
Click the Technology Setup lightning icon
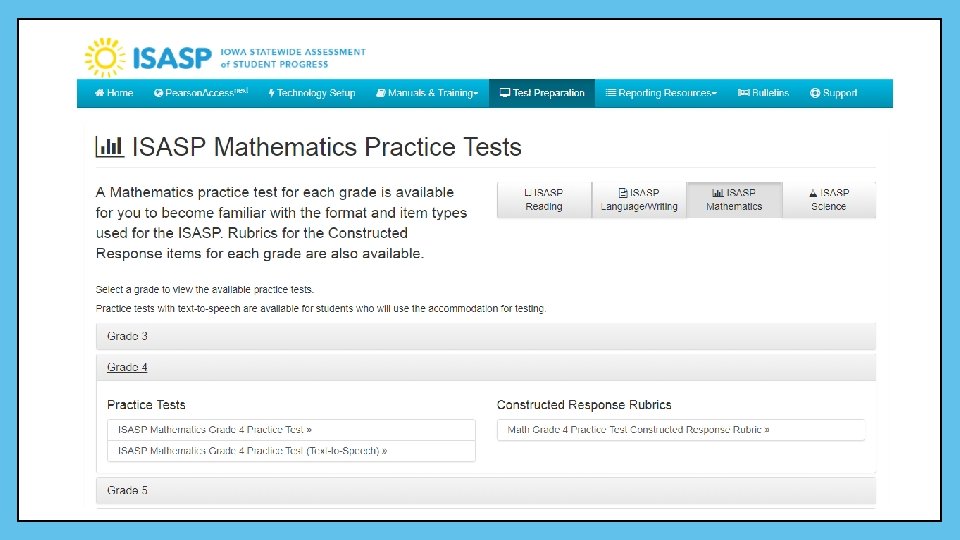(x=271, y=93)
